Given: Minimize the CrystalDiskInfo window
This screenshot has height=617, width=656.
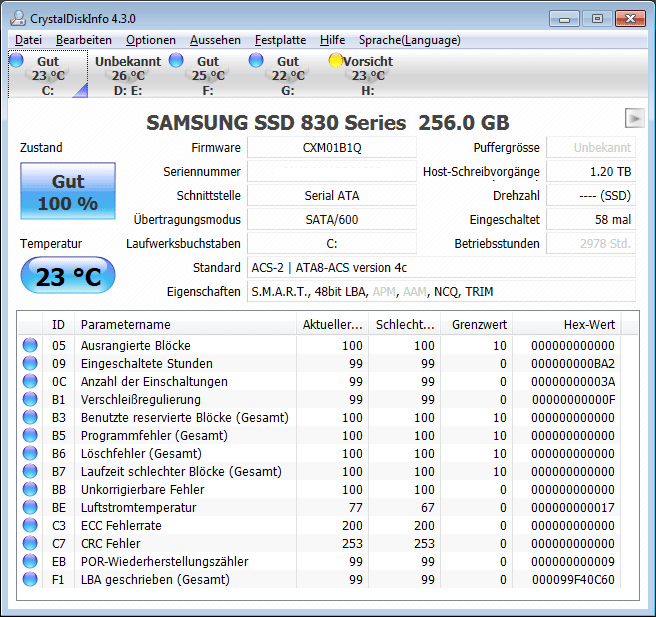Looking at the screenshot, I should tap(564, 18).
